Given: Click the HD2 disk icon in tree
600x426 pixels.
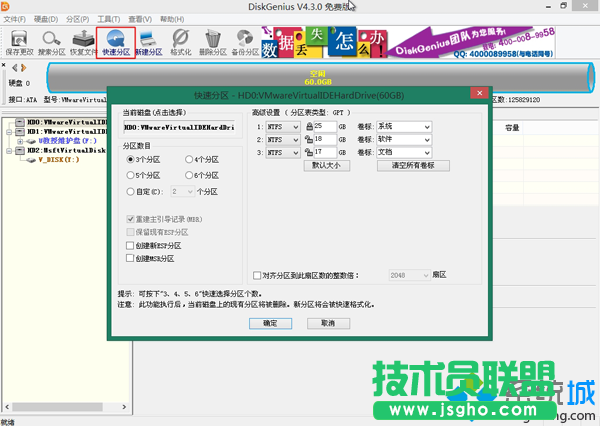Looking at the screenshot, I should point(20,150).
